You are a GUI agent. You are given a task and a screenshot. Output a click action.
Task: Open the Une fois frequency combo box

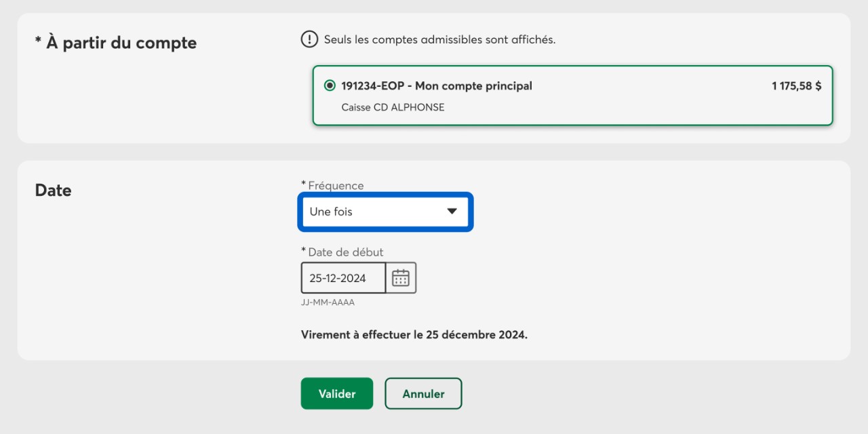(x=385, y=212)
